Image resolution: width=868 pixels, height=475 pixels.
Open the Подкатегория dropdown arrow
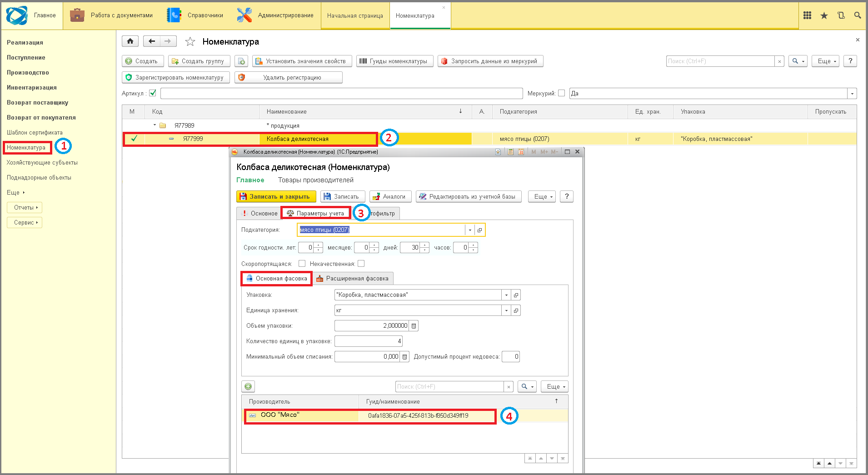[x=470, y=230]
